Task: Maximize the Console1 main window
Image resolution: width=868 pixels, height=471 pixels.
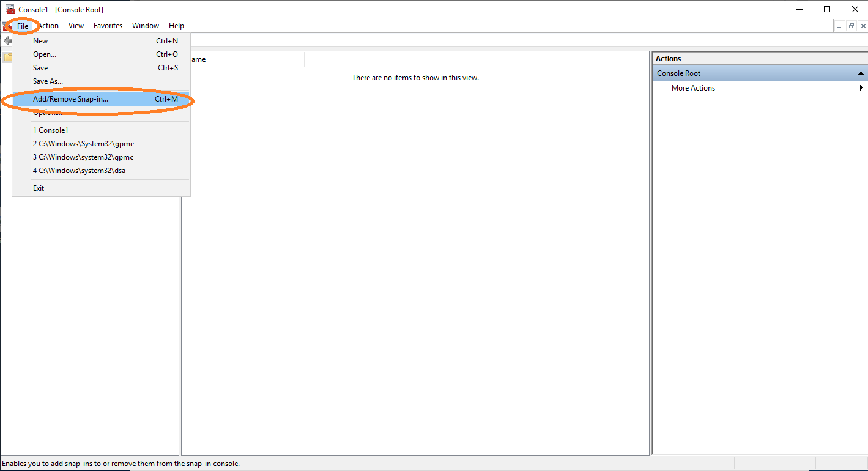Action: tap(827, 9)
